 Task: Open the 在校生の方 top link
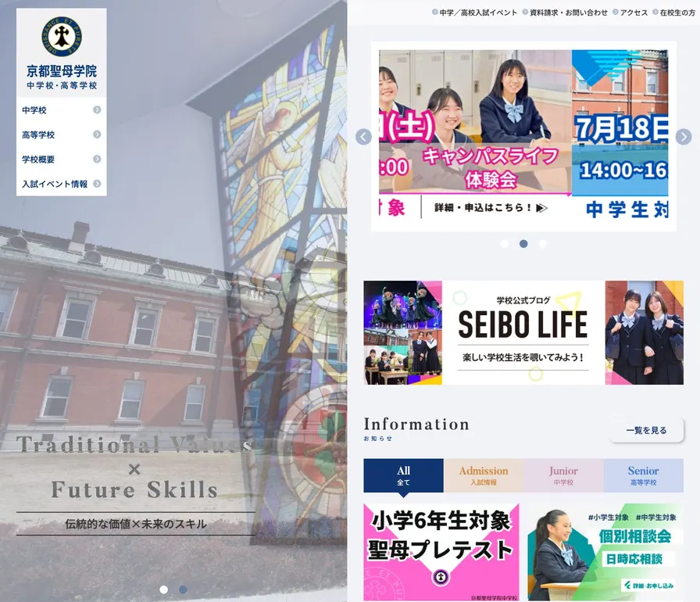pyautogui.click(x=677, y=13)
